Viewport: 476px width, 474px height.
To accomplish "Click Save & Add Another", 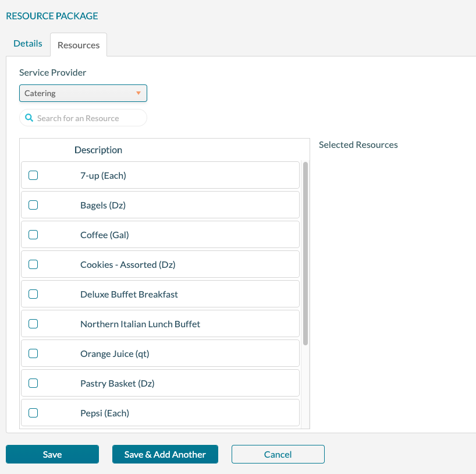I will 165,454.
